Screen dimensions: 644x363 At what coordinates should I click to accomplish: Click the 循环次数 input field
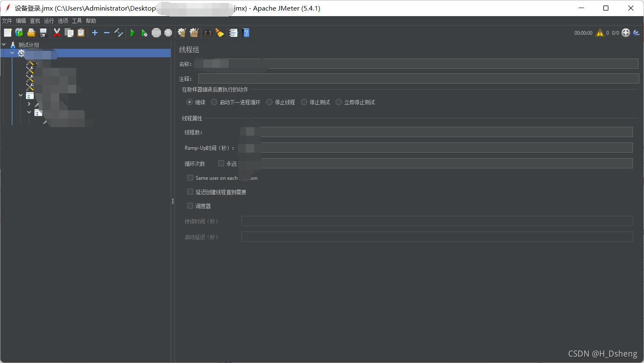click(x=437, y=163)
